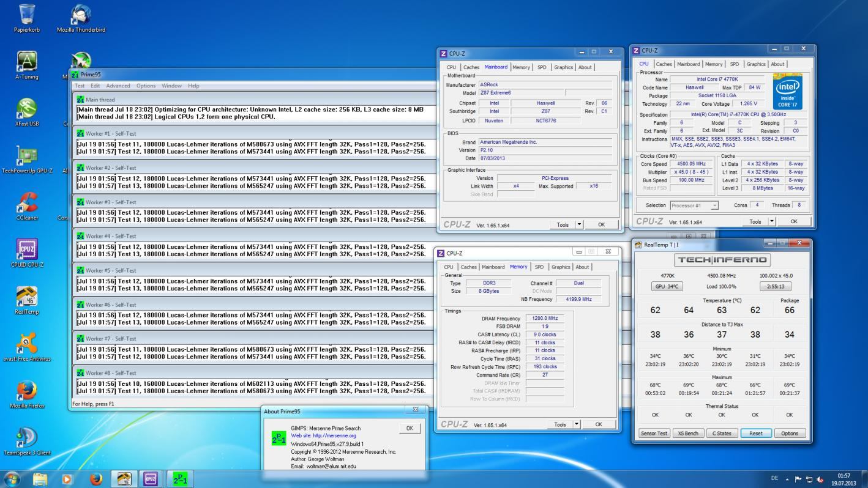Launch RealTemp desktop shortcut
The height and width of the screenshot is (488, 868).
click(x=27, y=301)
